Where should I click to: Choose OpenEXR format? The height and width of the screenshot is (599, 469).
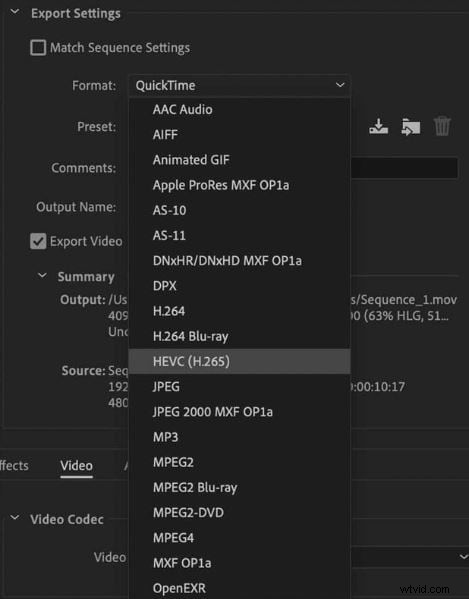[x=239, y=588]
